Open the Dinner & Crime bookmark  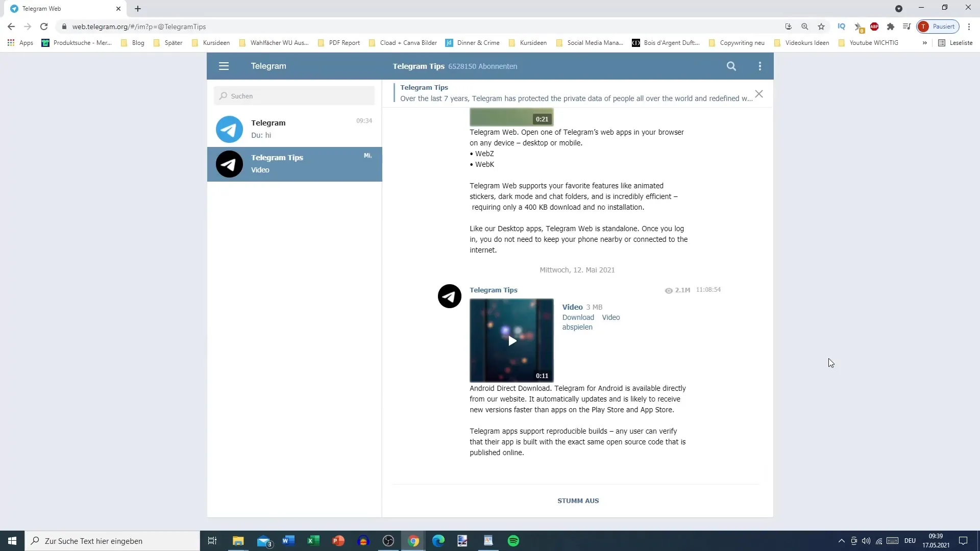coord(473,43)
